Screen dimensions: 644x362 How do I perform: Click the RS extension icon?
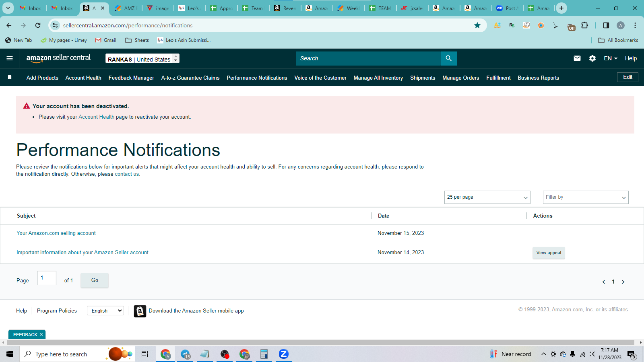coord(512,25)
